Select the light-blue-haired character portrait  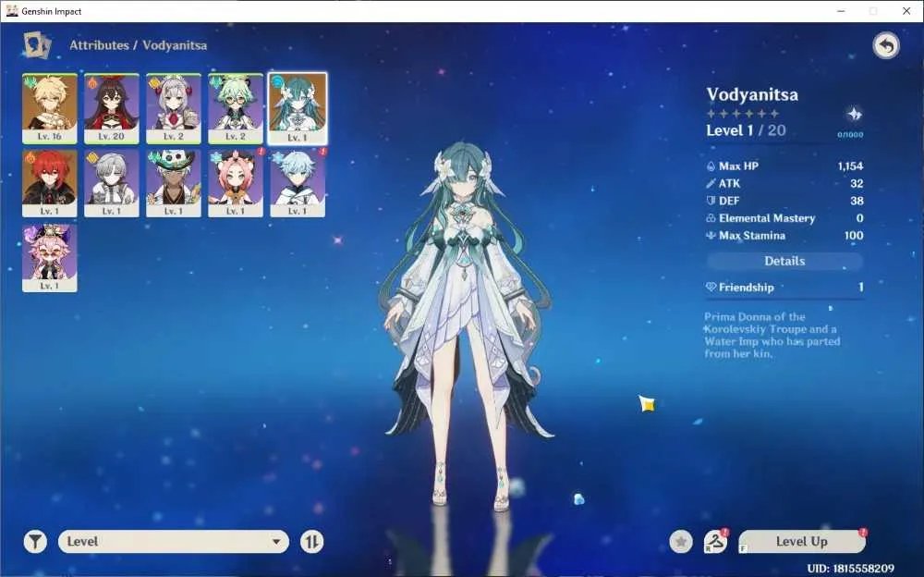(x=298, y=183)
